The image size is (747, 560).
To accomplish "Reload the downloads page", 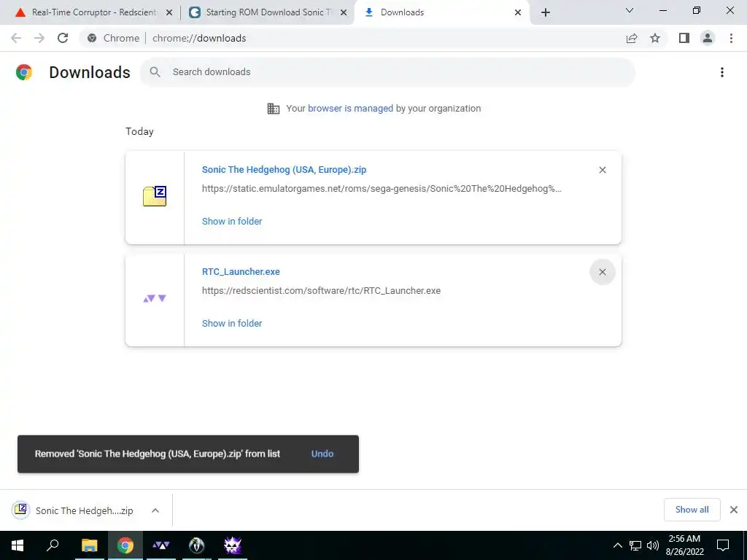I will [63, 38].
